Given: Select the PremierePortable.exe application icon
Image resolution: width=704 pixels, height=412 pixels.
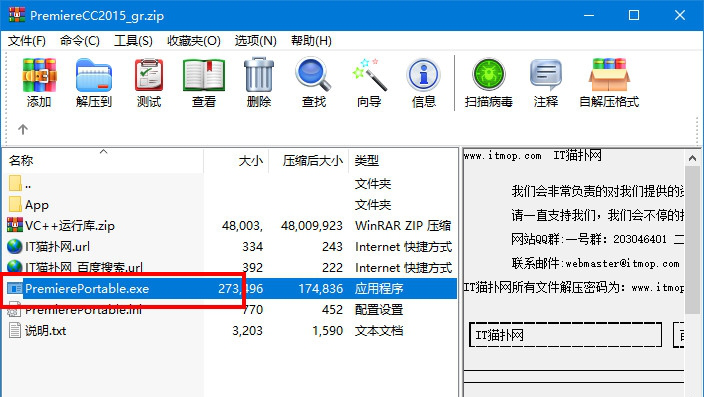Looking at the screenshot, I should pyautogui.click(x=15, y=288).
